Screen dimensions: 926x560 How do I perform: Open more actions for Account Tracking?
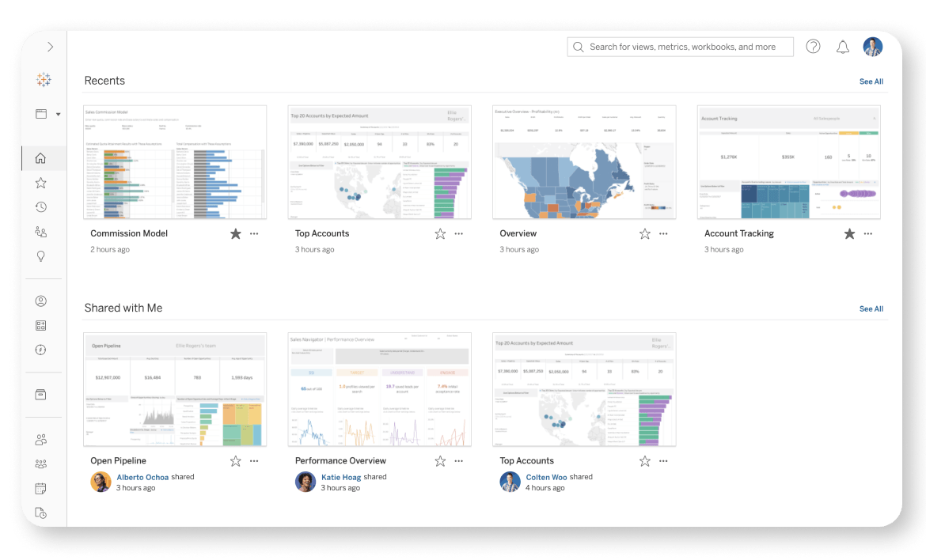point(868,234)
